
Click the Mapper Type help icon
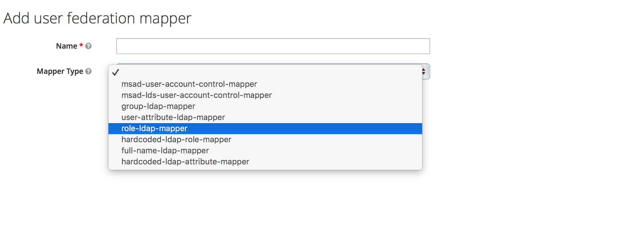[x=88, y=71]
